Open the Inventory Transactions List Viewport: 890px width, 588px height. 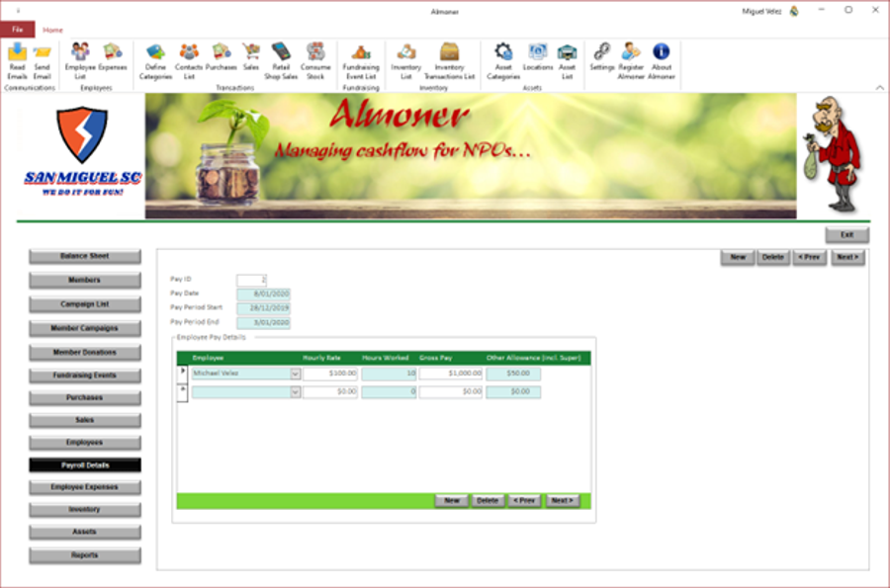(x=449, y=61)
